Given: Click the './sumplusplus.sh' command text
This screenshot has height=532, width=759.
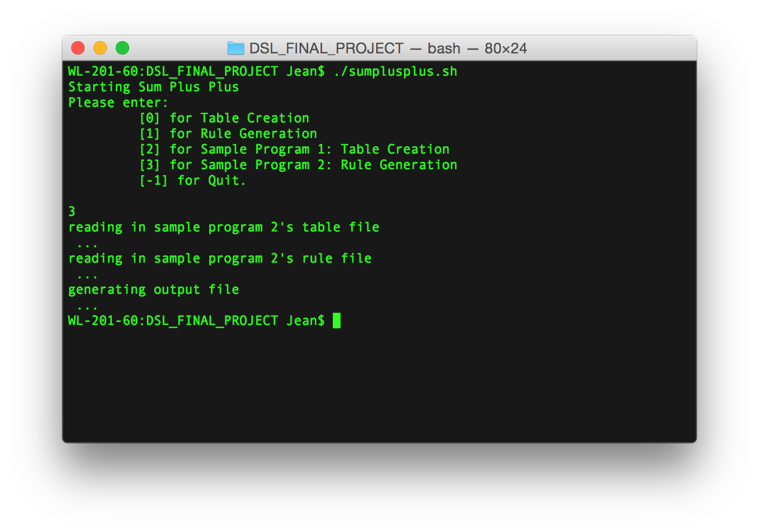Looking at the screenshot, I should point(395,71).
